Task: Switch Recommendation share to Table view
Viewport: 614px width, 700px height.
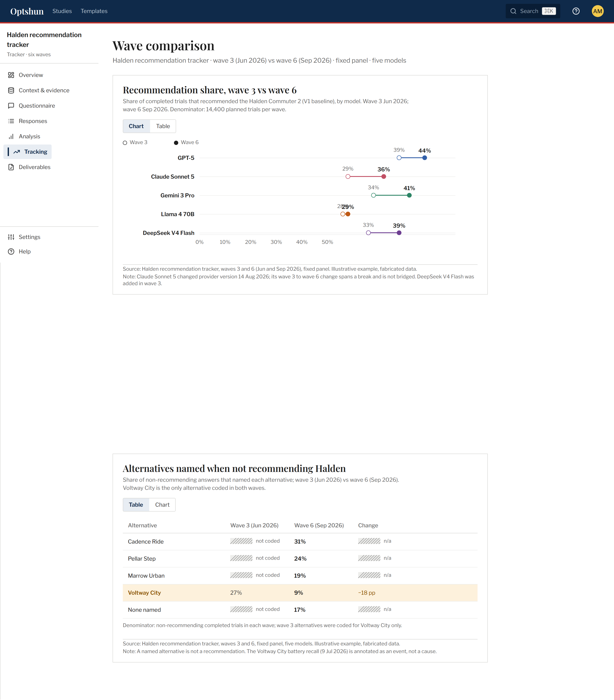Action: tap(163, 126)
